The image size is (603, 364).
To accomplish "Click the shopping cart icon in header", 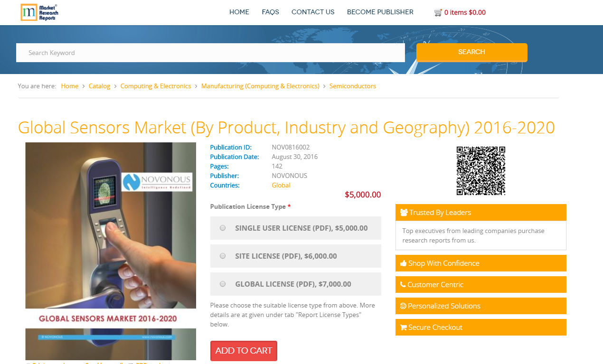I will (x=438, y=13).
